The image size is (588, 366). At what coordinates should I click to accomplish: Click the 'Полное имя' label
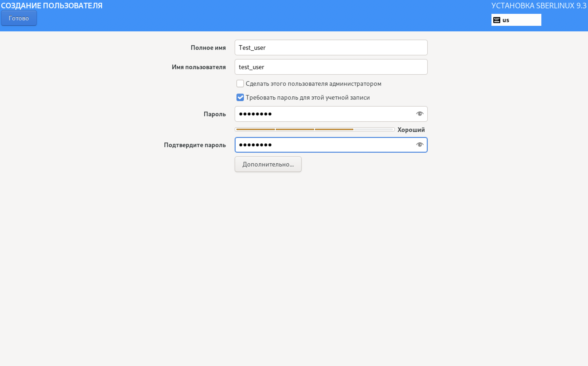coord(208,48)
